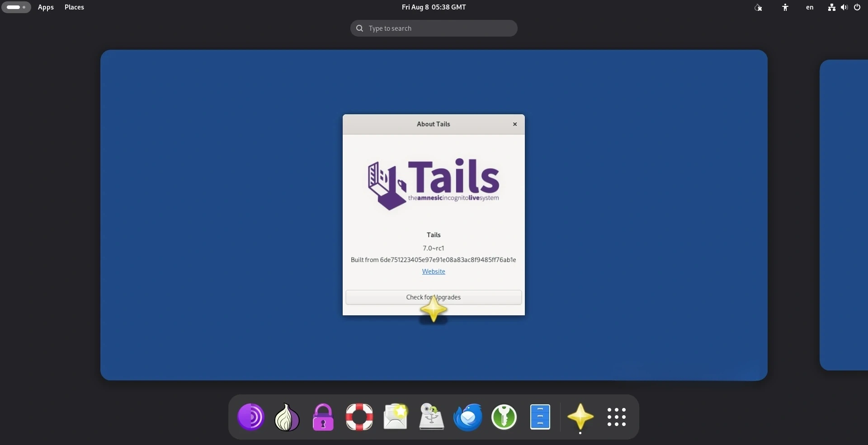Open Tor Browser from the dock
The width and height of the screenshot is (868, 445).
[x=251, y=417]
